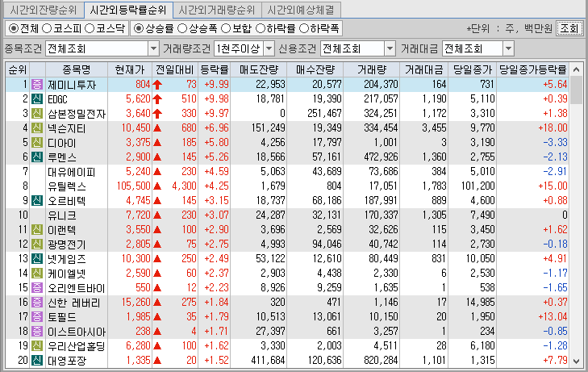The image size is (588, 372).
Task: Click the upper-limit arrow in the EDGC row
Action: (x=157, y=99)
